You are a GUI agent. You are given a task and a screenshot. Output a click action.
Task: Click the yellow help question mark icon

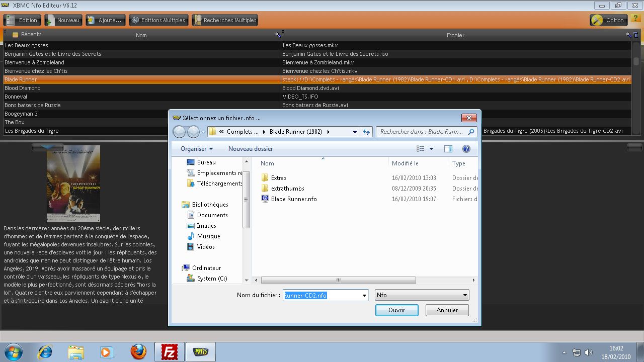635,19
